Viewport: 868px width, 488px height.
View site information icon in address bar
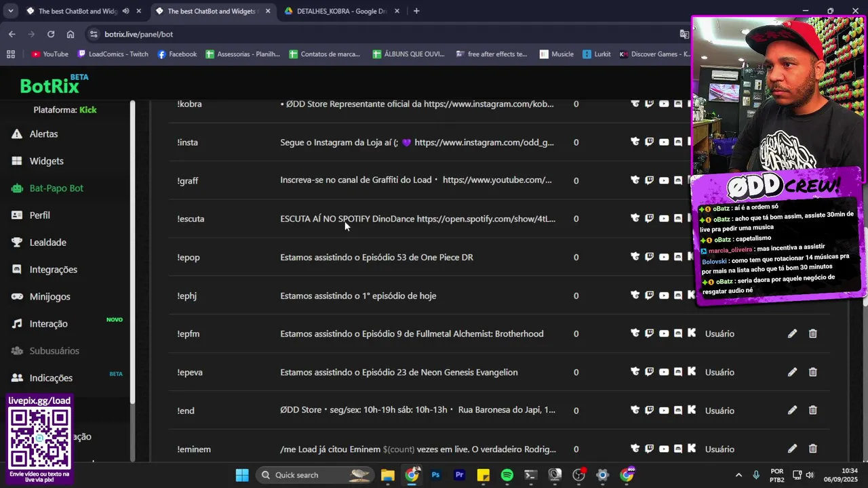[94, 34]
